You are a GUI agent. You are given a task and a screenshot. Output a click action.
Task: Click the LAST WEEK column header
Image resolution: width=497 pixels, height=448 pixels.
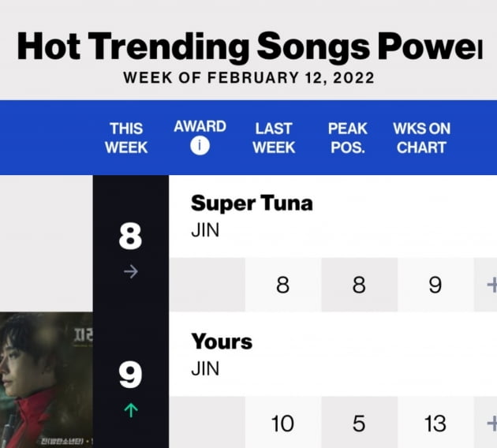pyautogui.click(x=274, y=138)
